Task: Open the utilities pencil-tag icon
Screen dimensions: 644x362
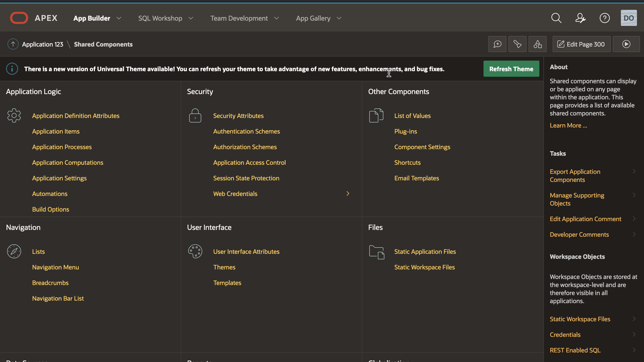Action: [517, 44]
